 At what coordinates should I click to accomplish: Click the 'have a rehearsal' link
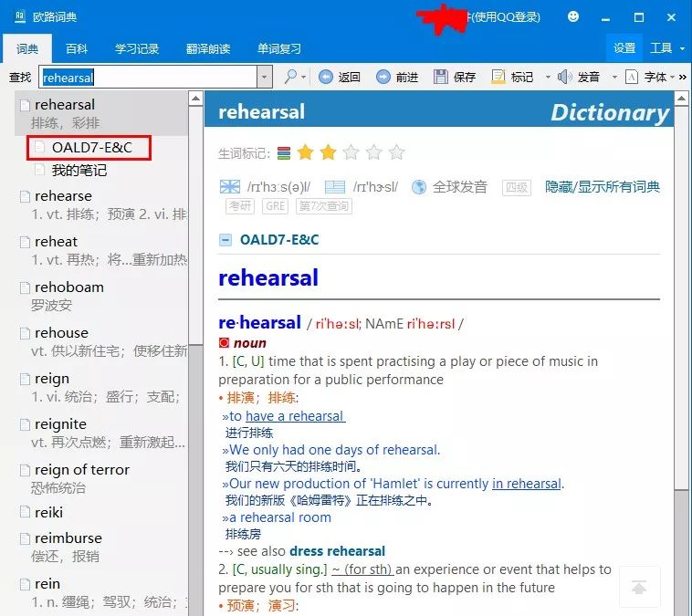[295, 416]
